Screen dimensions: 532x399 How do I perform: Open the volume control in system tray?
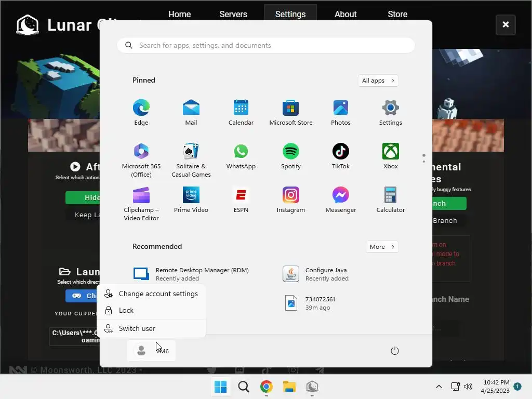468,387
